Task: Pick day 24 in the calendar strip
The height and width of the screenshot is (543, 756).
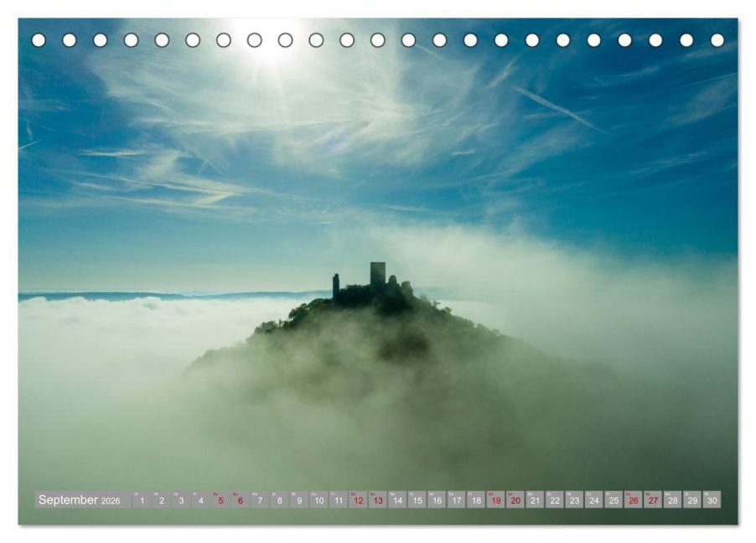Action: tap(594, 499)
